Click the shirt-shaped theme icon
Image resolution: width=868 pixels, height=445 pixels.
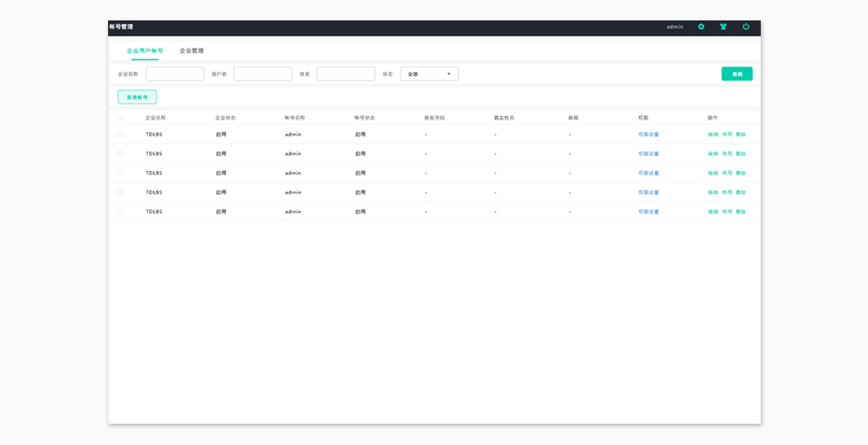(x=724, y=27)
